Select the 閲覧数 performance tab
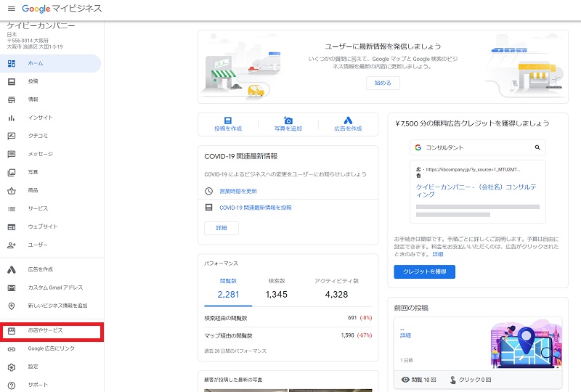 (228, 290)
